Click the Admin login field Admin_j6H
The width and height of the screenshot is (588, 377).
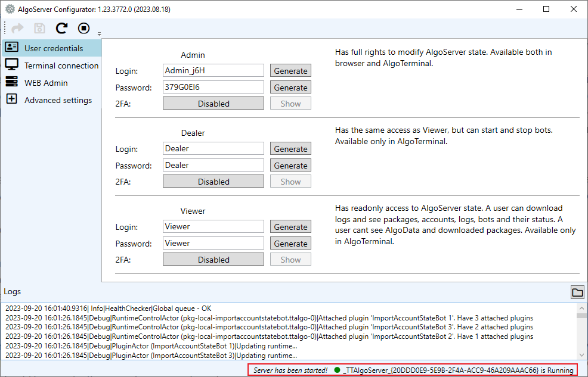click(213, 70)
